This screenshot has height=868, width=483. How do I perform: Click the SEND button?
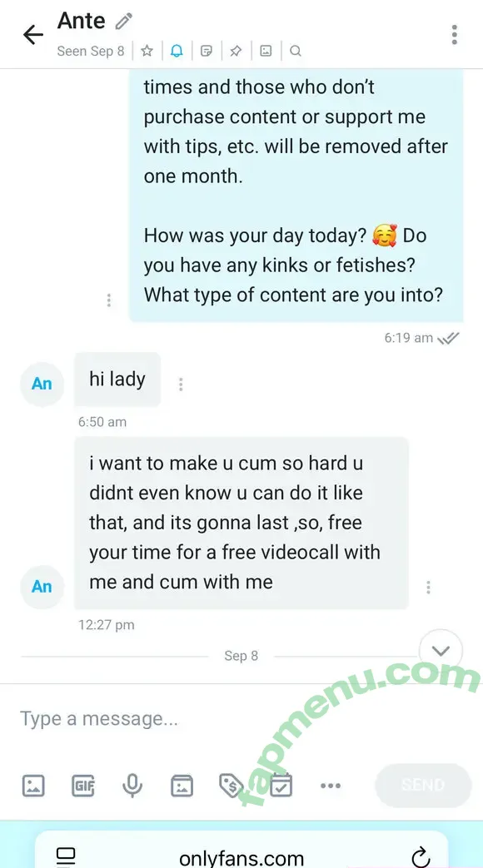pyautogui.click(x=423, y=785)
